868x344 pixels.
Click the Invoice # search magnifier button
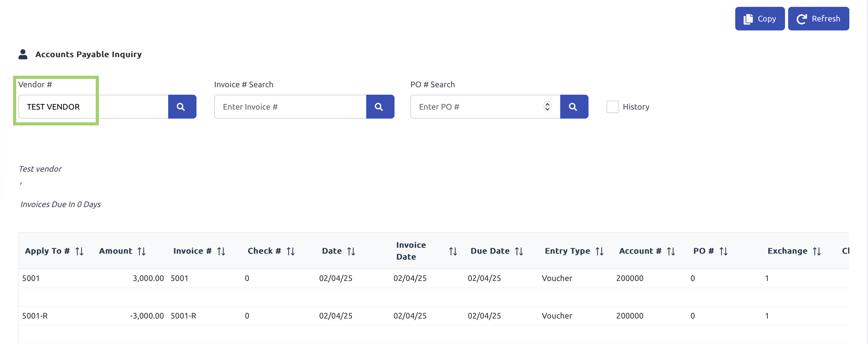click(x=380, y=107)
